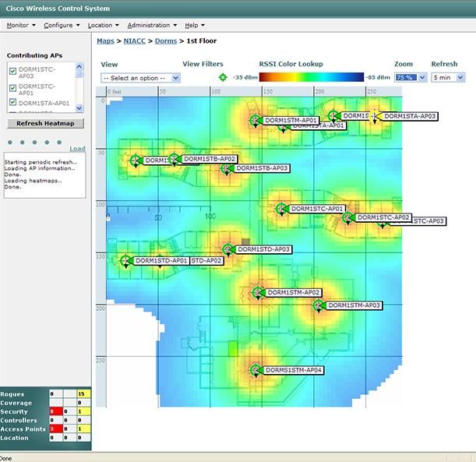Click the Load link
This screenshot has height=462, width=476.
click(77, 149)
